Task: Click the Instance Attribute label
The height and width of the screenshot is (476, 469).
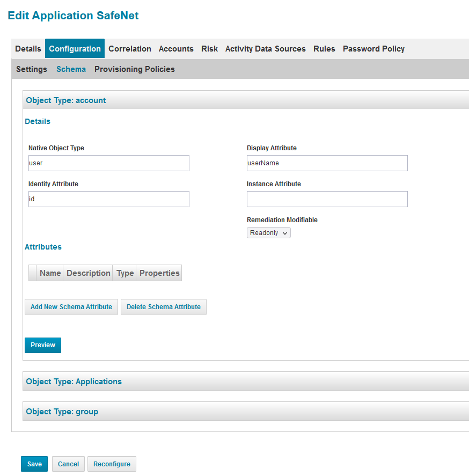Action: point(274,184)
